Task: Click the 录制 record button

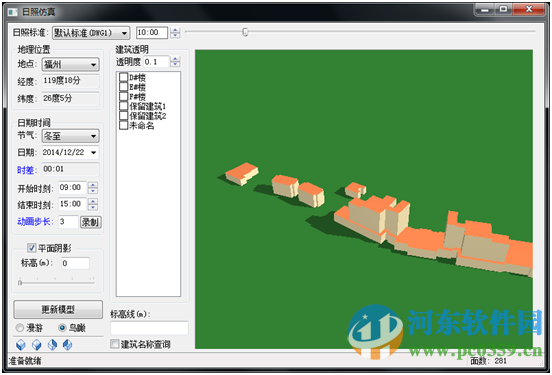Action: 90,222
